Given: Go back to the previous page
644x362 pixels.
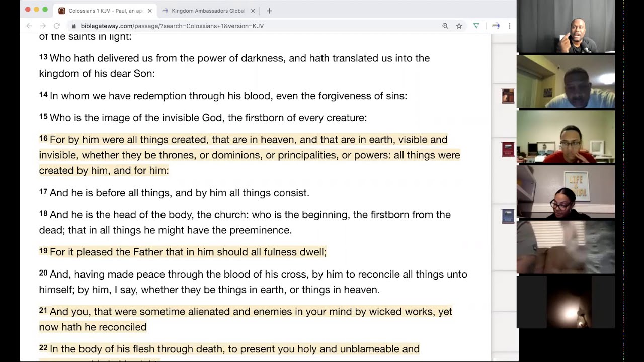Looking at the screenshot, I should pos(29,26).
